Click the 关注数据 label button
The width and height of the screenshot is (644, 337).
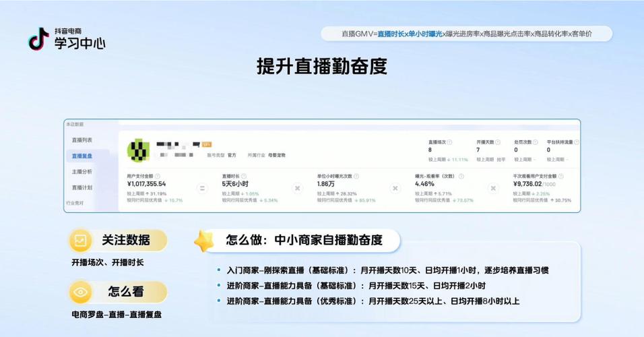[x=125, y=240]
